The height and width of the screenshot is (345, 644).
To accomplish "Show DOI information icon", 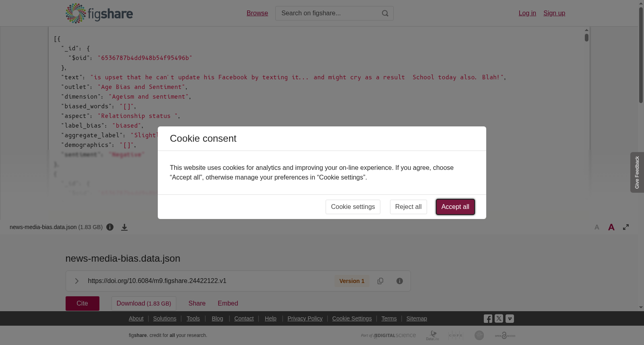I will point(400,281).
